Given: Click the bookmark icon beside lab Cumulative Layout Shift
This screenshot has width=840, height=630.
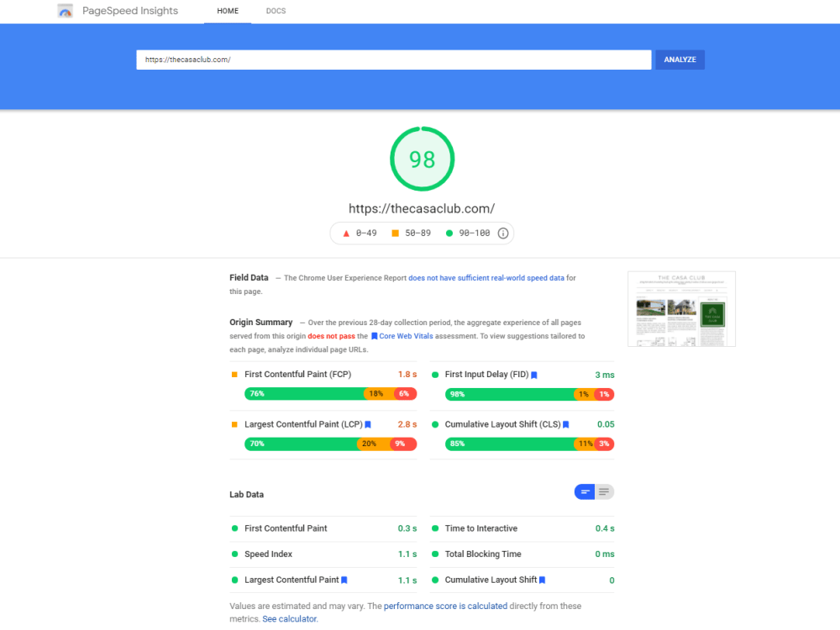Looking at the screenshot, I should pos(542,580).
